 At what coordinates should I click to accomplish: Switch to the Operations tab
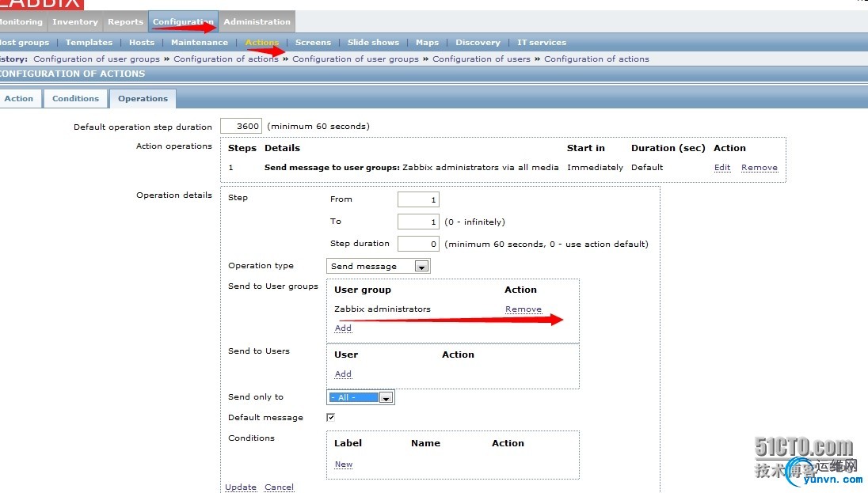tap(143, 98)
